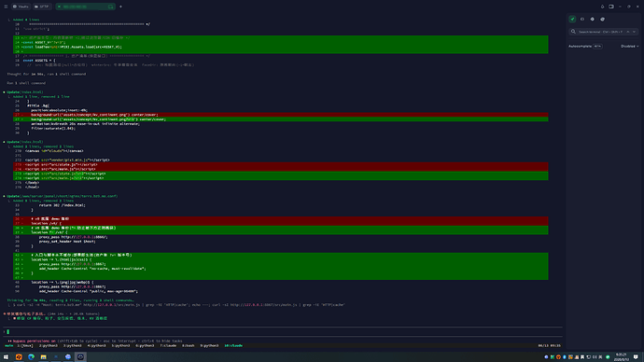Click the 'Added 2 lines, removed 2 lines' text
Screen dimensions: 644x362
(x=43, y=146)
